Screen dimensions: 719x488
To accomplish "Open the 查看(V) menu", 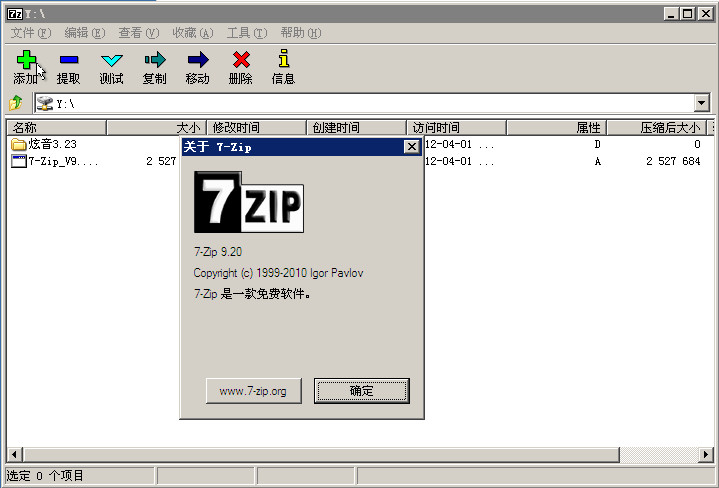I will coord(138,33).
